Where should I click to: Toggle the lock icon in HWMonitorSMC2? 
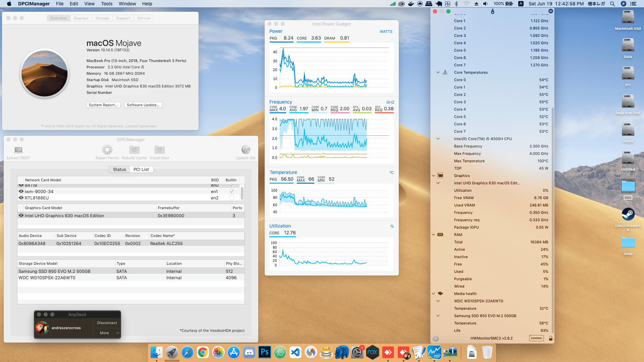(x=550, y=338)
